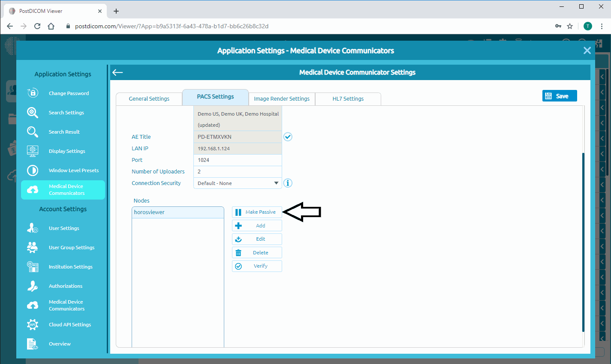
Task: Click the User Group Settings people icon
Action: pos(33,247)
